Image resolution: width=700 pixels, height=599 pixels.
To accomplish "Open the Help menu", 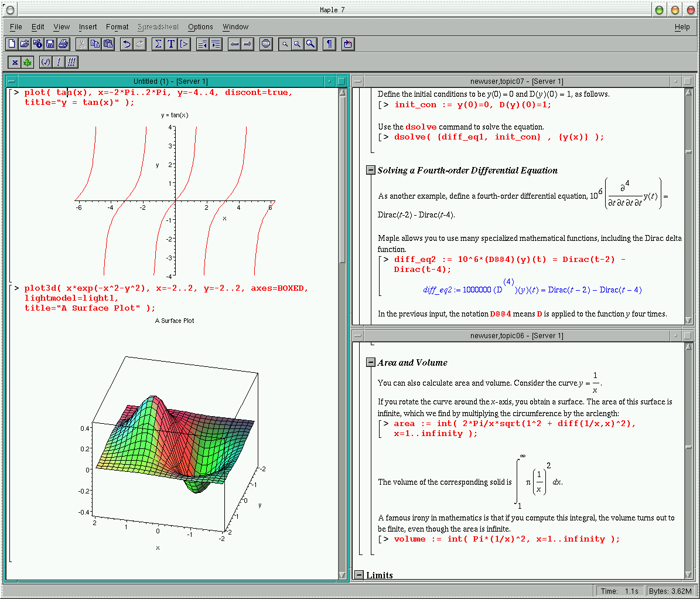I will 682,27.
